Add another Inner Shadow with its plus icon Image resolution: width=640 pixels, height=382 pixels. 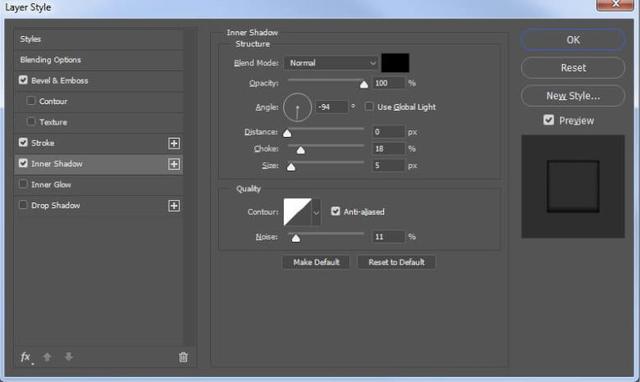click(x=174, y=164)
